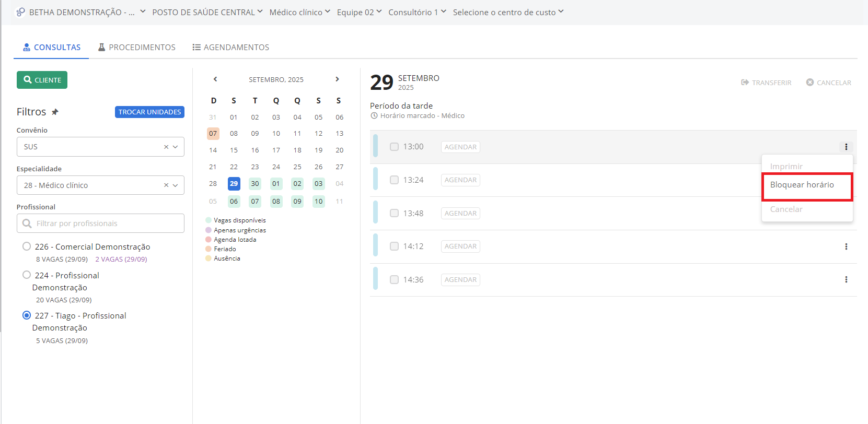
Task: Open the POSTO DE SAÚDE CENTRAL dropdown
Action: click(207, 12)
